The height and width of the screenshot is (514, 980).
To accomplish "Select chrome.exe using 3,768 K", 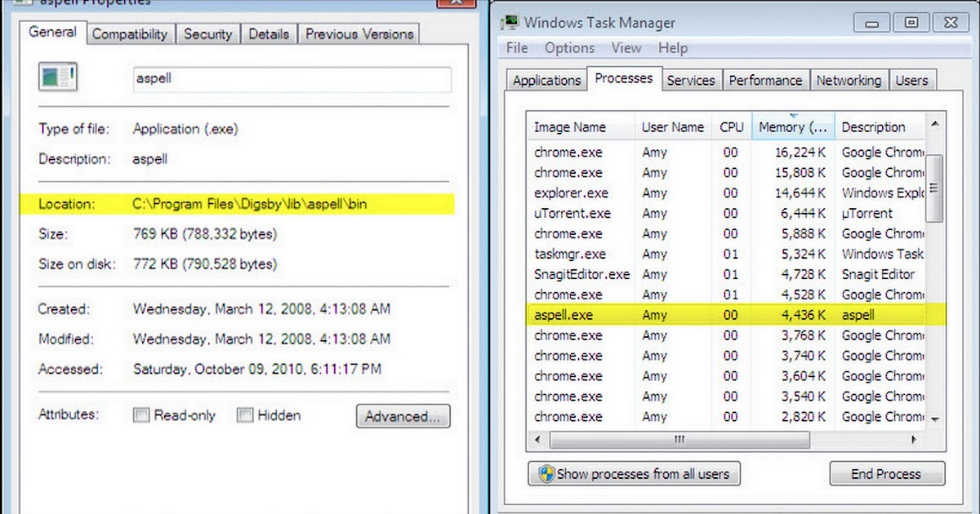I will pyautogui.click(x=727, y=335).
